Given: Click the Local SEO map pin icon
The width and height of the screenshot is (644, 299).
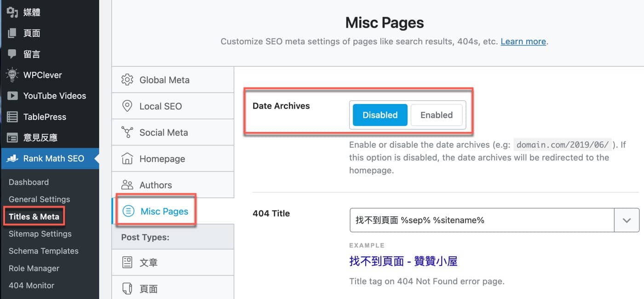Looking at the screenshot, I should (127, 106).
